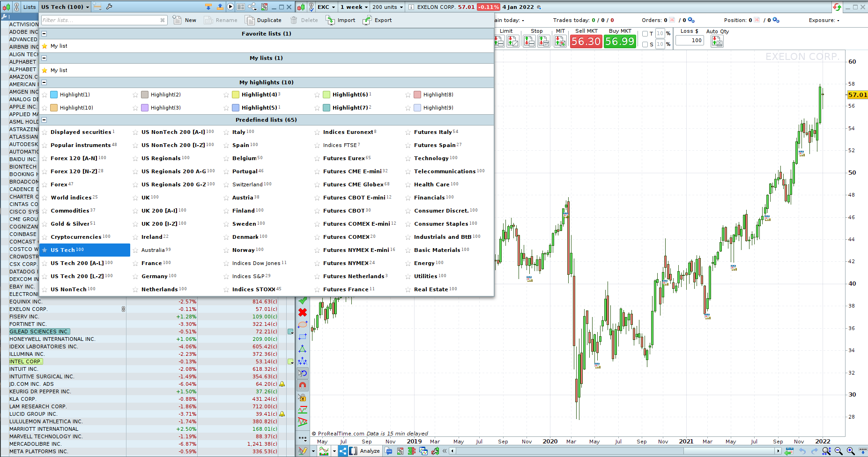Click the blue share icon beside Analyze
The height and width of the screenshot is (457, 868).
[343, 451]
